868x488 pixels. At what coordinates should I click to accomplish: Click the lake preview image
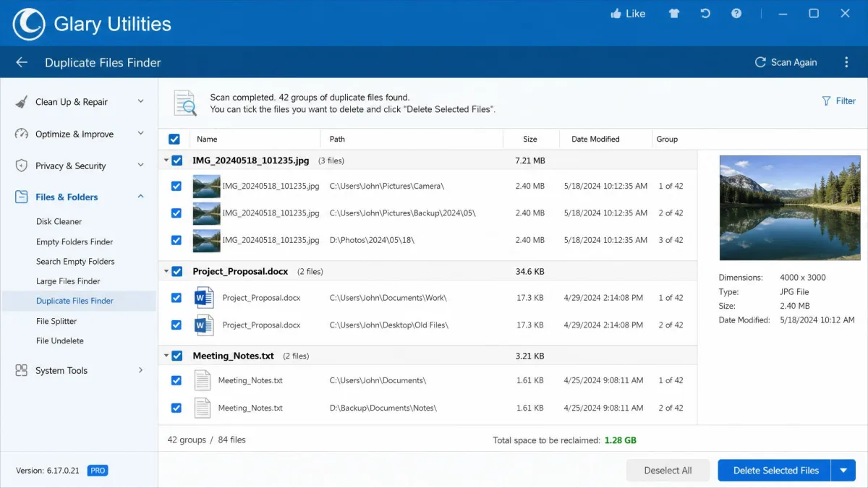click(788, 207)
